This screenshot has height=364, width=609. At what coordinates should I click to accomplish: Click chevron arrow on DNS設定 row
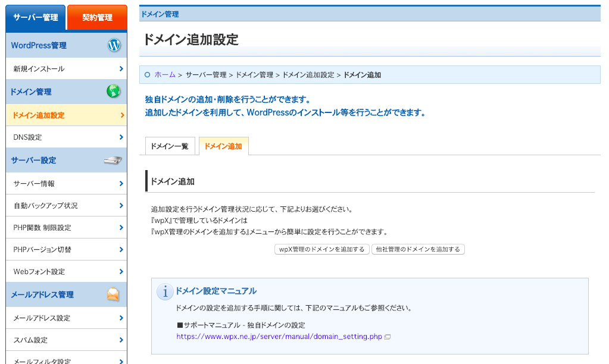coord(121,137)
